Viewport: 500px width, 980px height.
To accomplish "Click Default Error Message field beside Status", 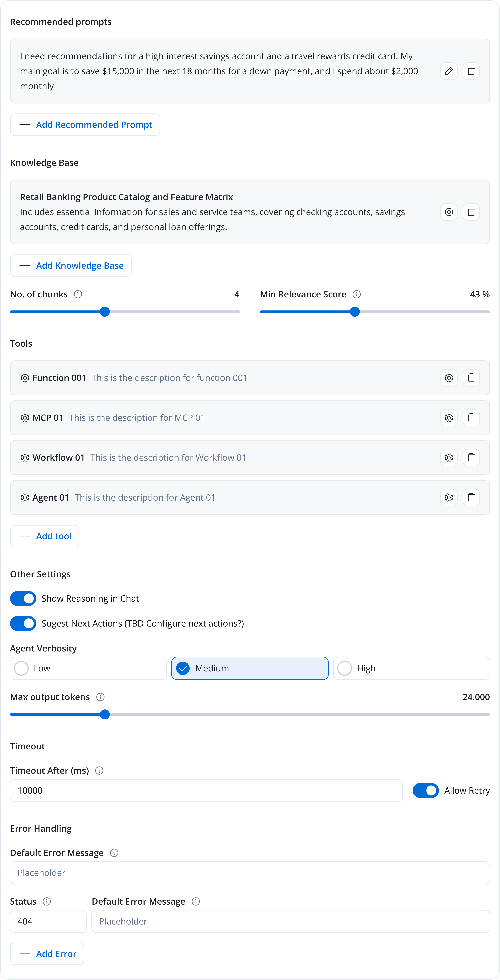I will tap(291, 921).
